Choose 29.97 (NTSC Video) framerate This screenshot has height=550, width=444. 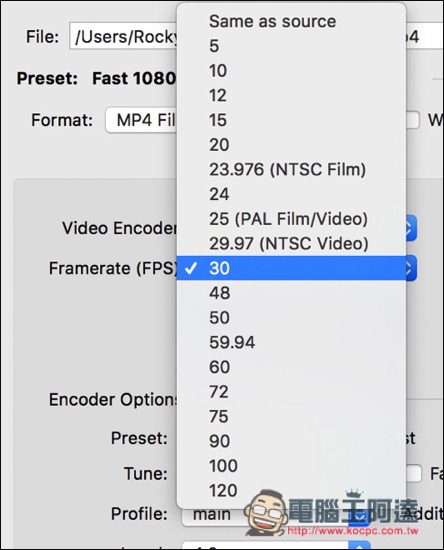coord(291,243)
